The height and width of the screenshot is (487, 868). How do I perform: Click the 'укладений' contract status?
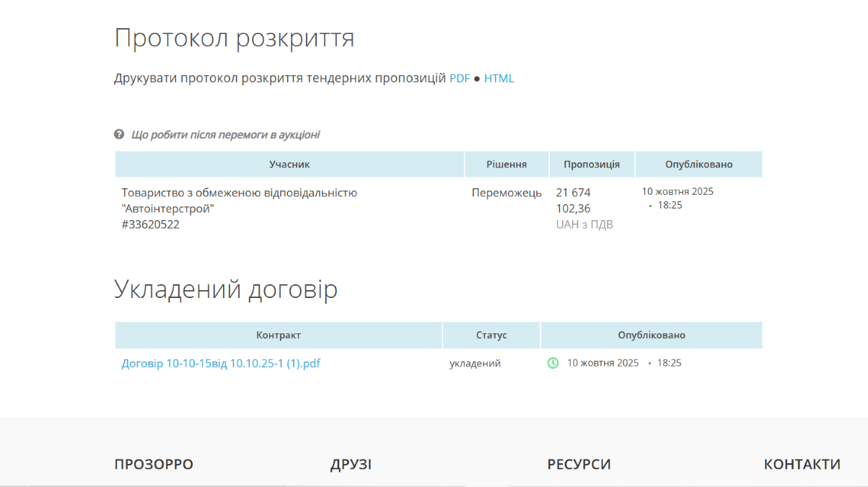tap(475, 364)
